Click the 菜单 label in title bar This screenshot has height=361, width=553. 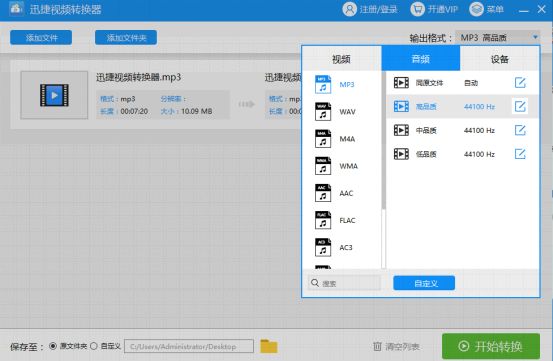click(495, 9)
